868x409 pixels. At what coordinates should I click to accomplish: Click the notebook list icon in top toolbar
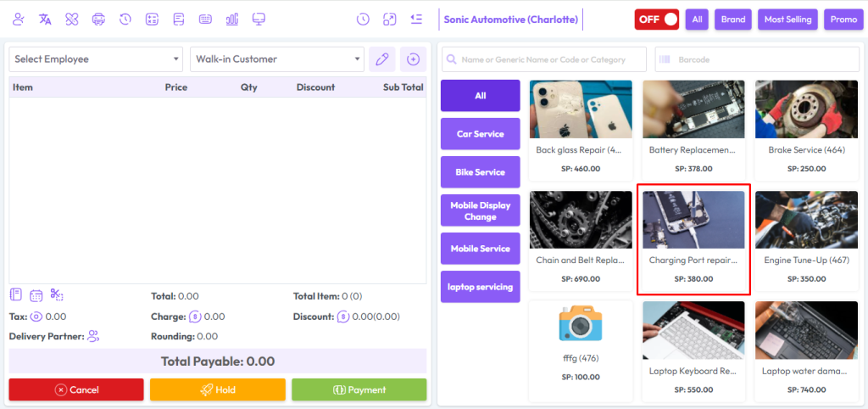[x=178, y=20]
